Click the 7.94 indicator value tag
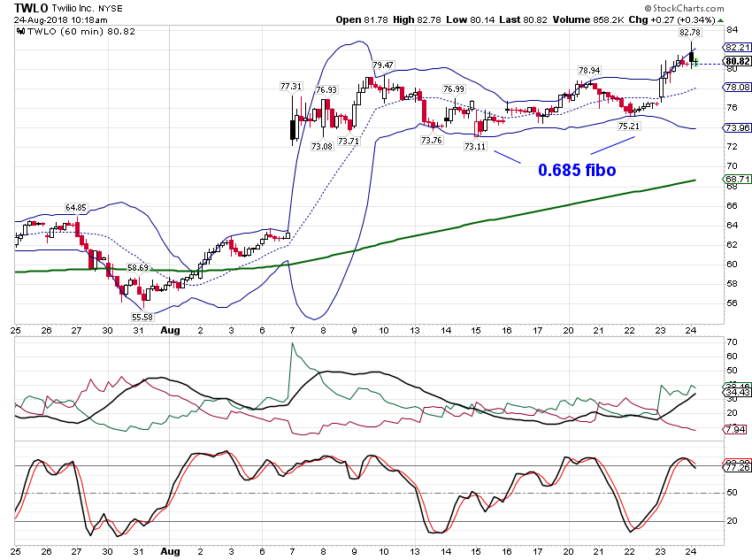Image resolution: width=752 pixels, height=560 pixels. click(734, 430)
